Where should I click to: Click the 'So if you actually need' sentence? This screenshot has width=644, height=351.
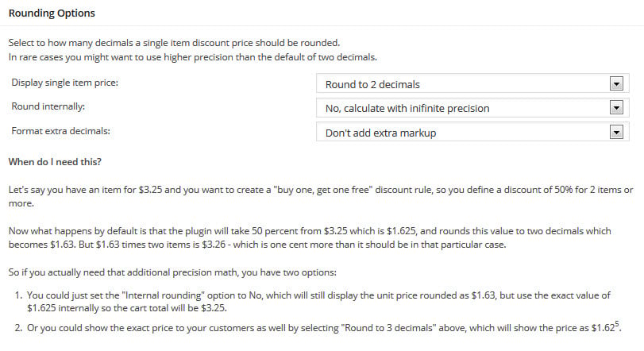tap(172, 272)
